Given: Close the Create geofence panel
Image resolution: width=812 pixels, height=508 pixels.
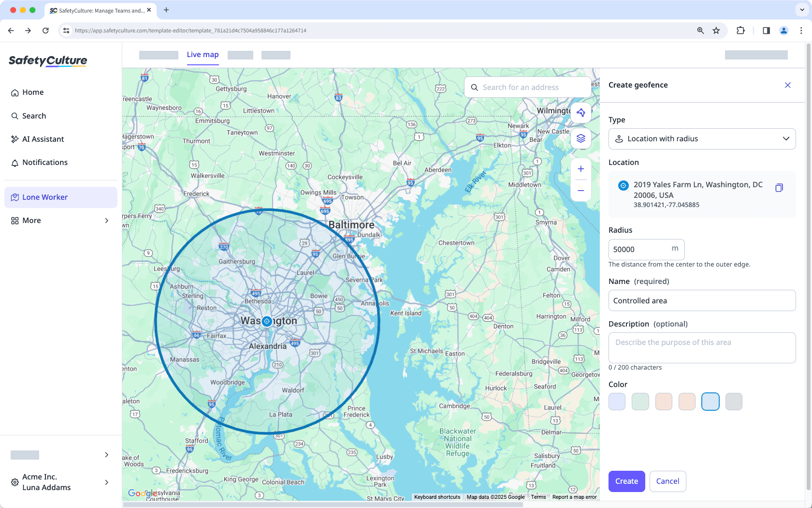Looking at the screenshot, I should tap(787, 85).
